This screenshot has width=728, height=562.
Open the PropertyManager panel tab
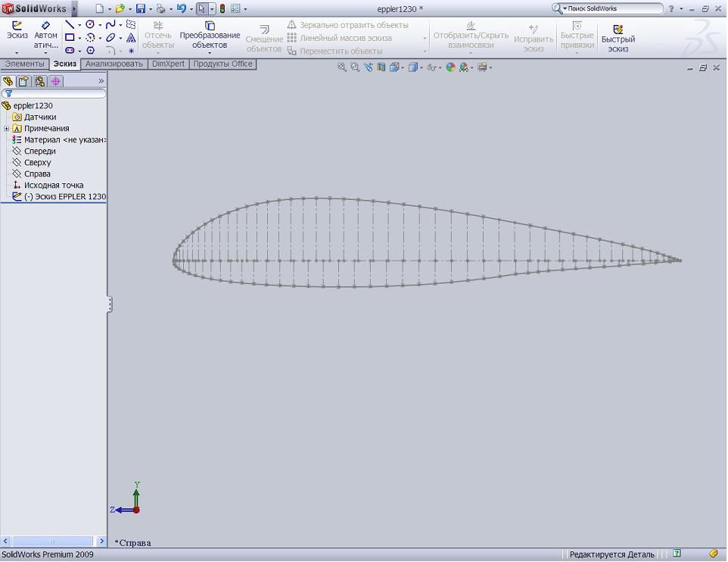point(23,81)
